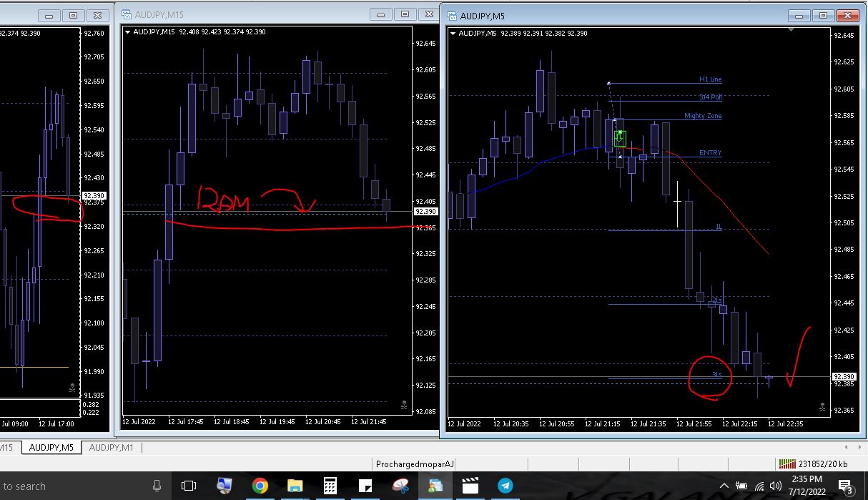Open the AUDJPY,M15 chart header dropdown triangle
Viewport: 868px width, 500px height.
coord(128,32)
